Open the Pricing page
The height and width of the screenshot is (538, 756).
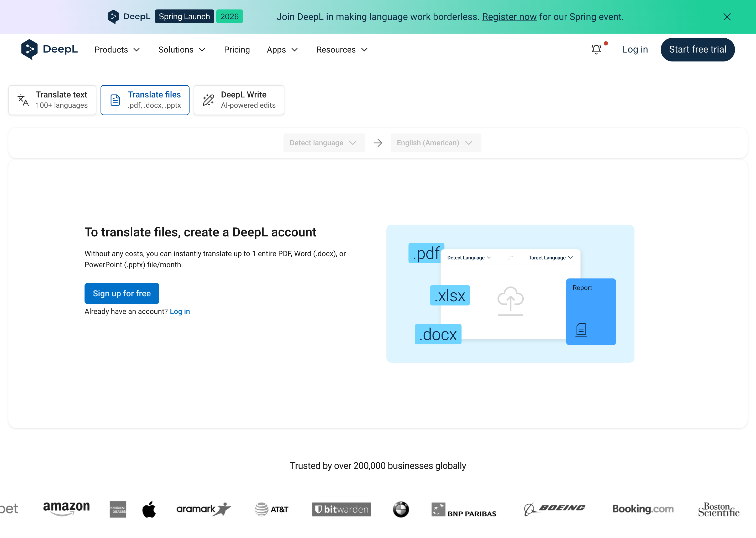(x=237, y=50)
